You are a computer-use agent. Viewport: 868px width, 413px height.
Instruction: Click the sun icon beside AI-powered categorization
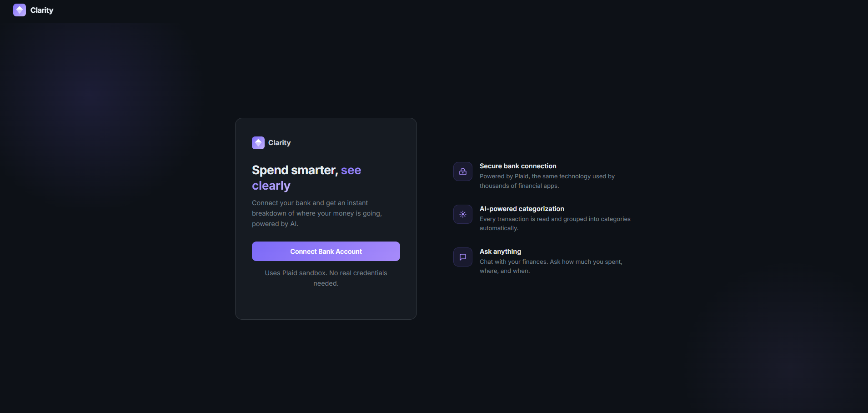click(463, 214)
